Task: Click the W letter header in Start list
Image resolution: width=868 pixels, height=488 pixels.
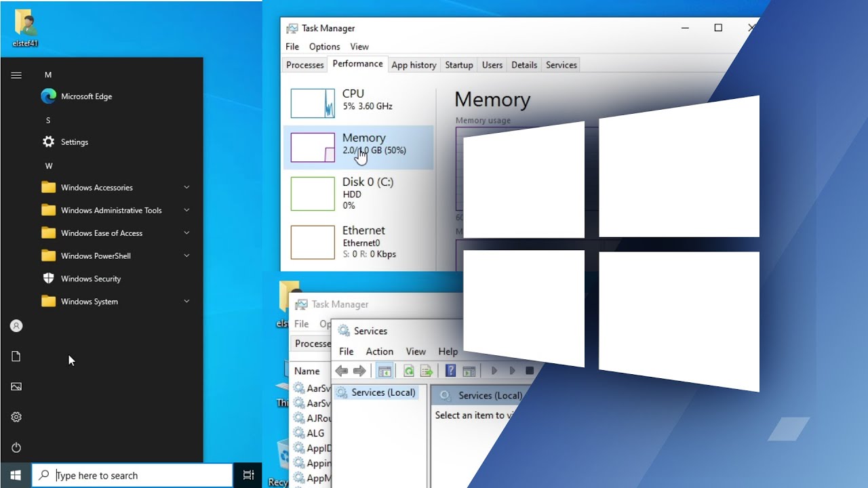Action: (48, 165)
